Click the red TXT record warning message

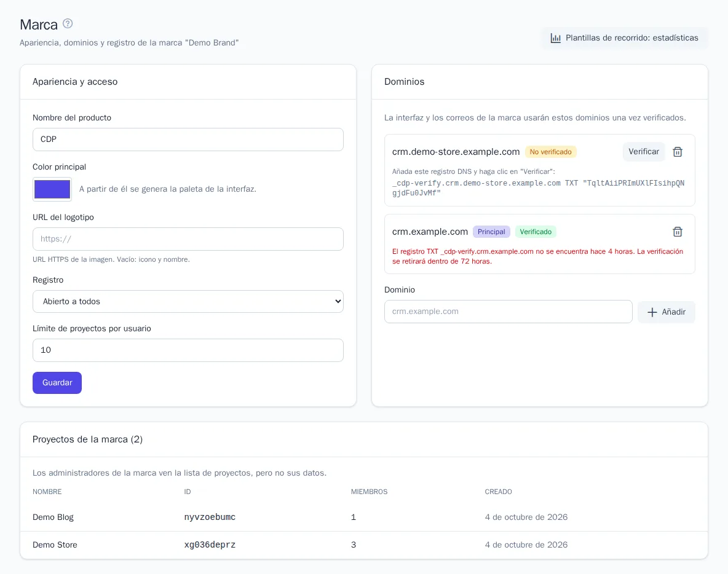click(x=537, y=256)
